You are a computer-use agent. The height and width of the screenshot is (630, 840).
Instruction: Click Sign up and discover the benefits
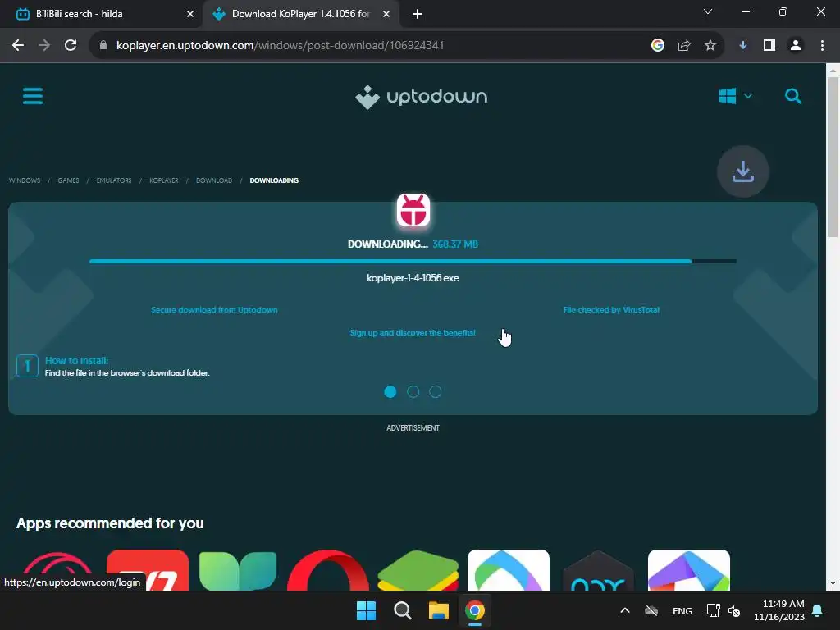point(413,333)
